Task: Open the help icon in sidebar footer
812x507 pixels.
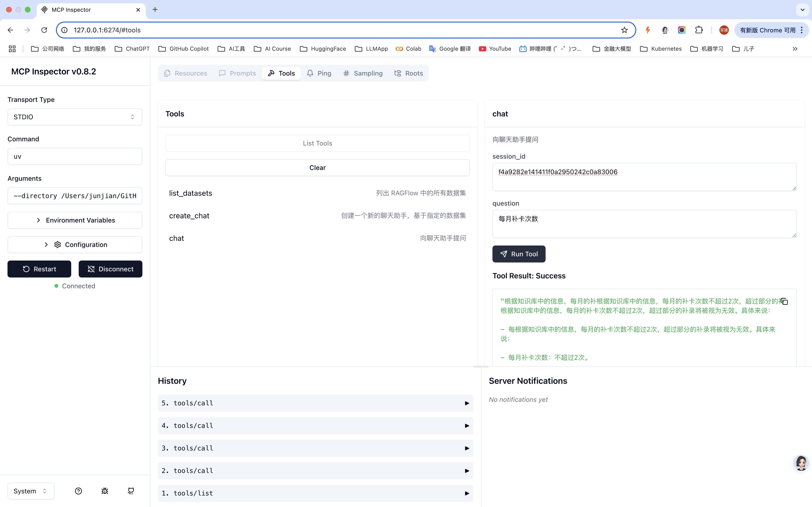Action: 78,491
